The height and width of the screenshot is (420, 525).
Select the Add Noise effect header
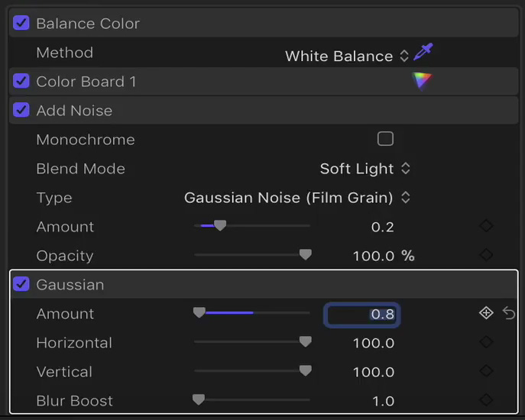264,111
